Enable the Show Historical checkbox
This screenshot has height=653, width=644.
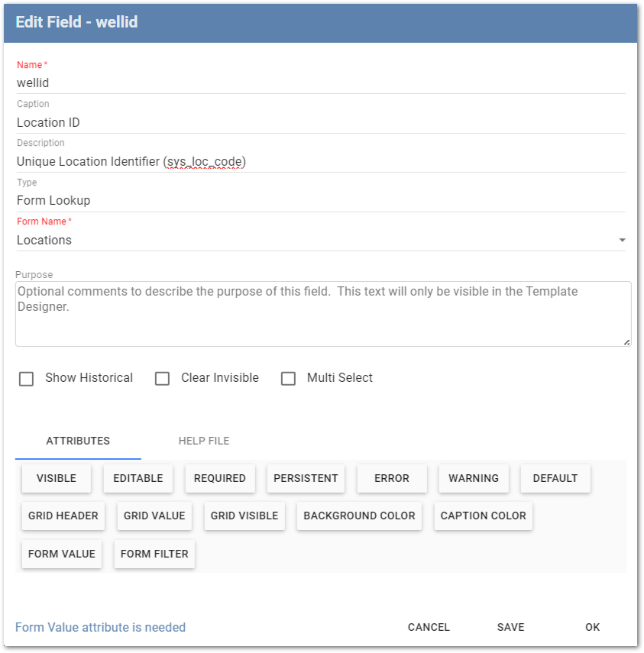(27, 378)
